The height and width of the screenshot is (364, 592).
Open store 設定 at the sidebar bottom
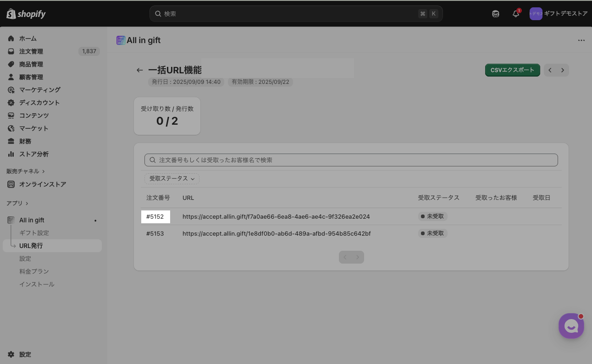25,354
